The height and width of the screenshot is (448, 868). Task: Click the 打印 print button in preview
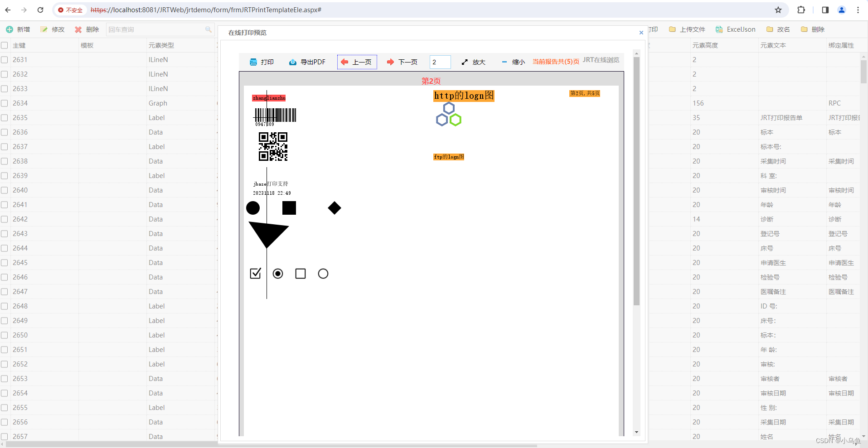[262, 62]
